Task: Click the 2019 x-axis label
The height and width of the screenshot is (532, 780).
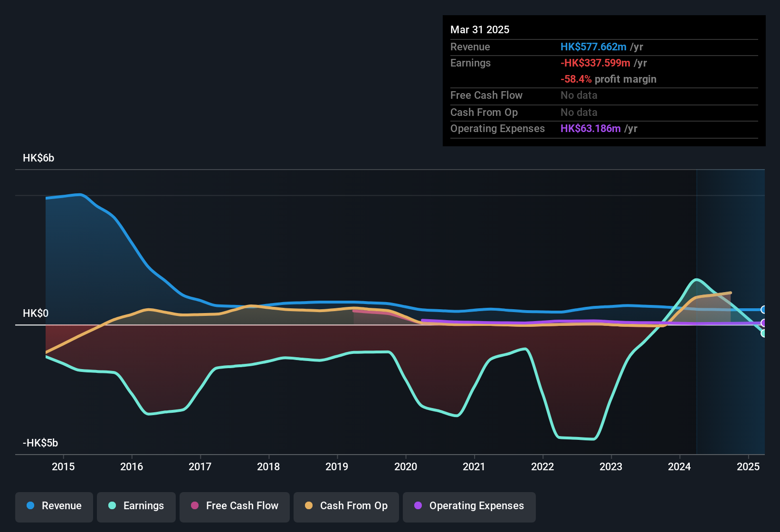Action: coord(337,466)
